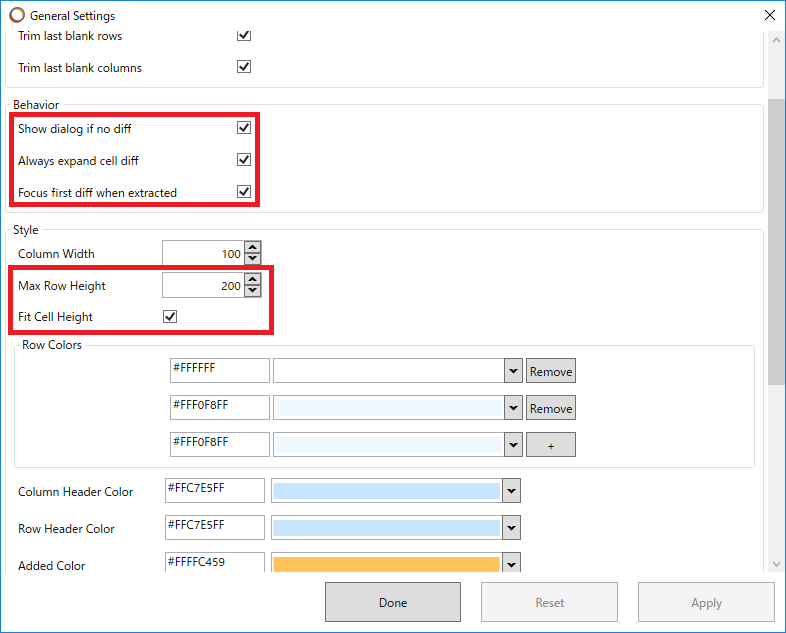Increase Column Width with up arrow
786x633 pixels.
click(253, 247)
